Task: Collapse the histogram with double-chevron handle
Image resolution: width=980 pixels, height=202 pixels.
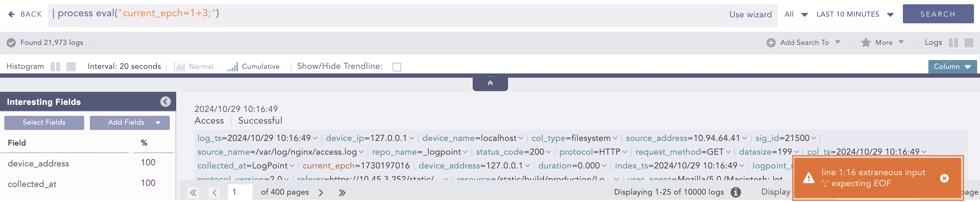Action: coord(490,83)
